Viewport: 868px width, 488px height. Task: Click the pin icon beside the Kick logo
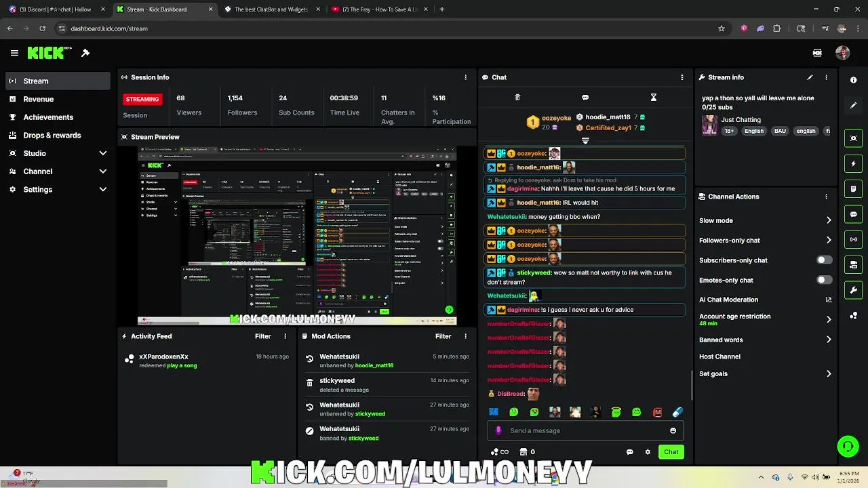(85, 53)
